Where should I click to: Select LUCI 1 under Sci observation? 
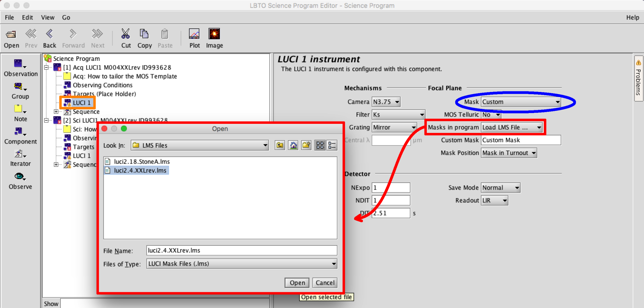pos(81,156)
